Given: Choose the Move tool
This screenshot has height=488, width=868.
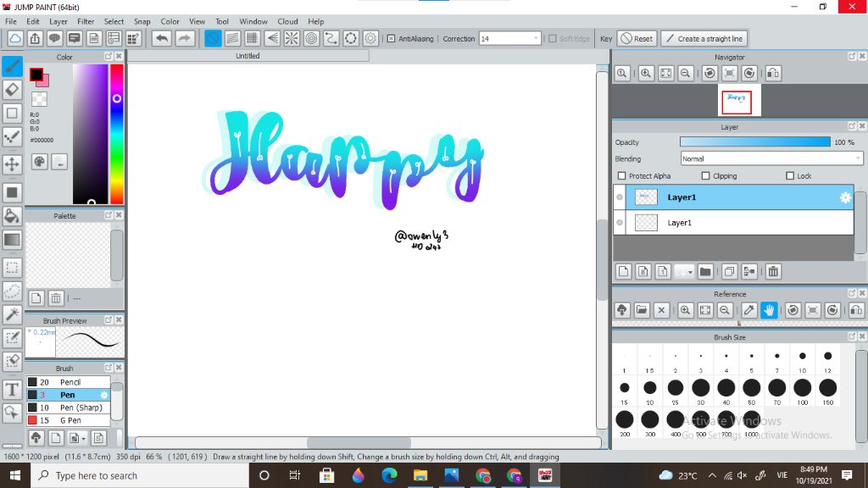Looking at the screenshot, I should coord(13,164).
